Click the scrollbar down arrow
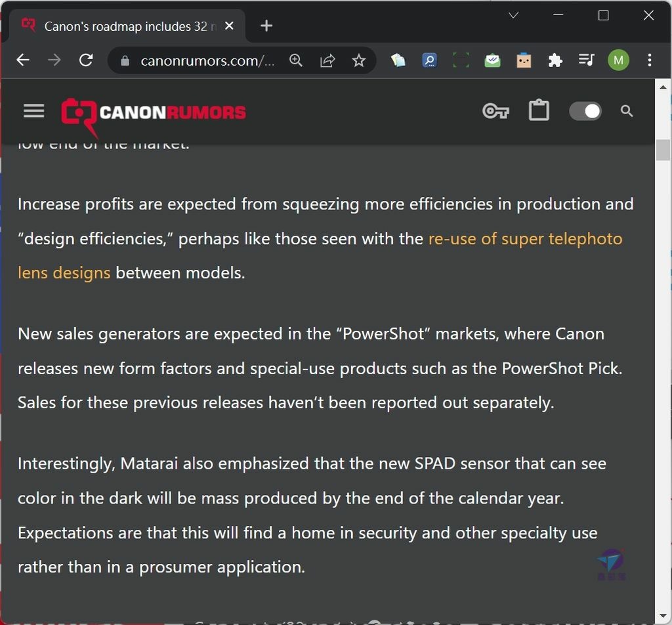Image resolution: width=672 pixels, height=625 pixels. coord(663,616)
